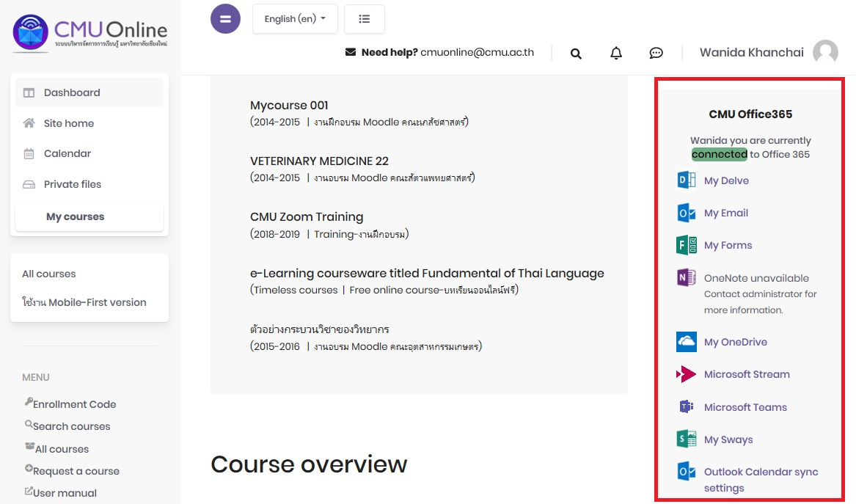Open the VETERINARY MEDICINE 22 course
This screenshot has height=504, width=856.
[319, 161]
